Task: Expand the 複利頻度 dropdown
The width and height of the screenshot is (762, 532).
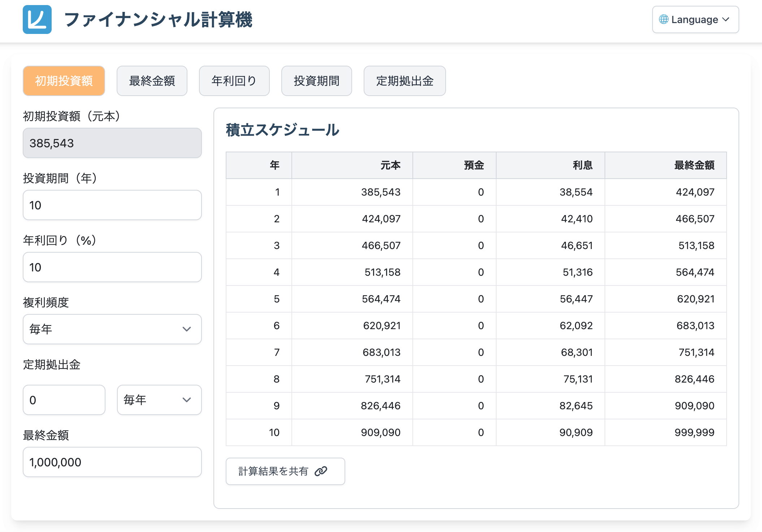Action: [x=112, y=329]
